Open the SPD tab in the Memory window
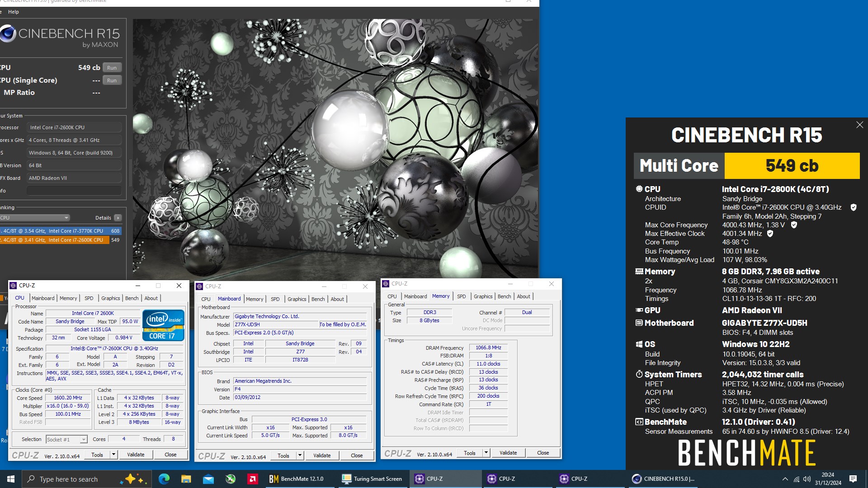 (461, 296)
